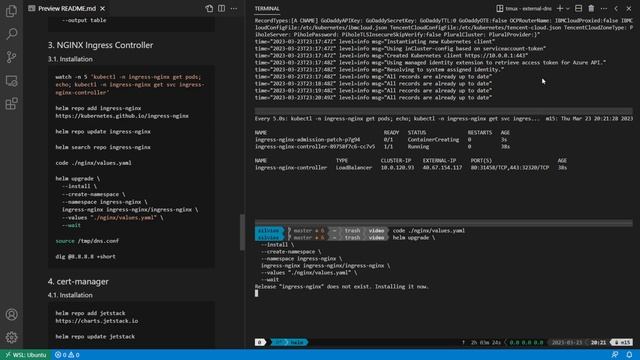Open the Source Control view
Screen dimensions: 640x360
point(11,57)
